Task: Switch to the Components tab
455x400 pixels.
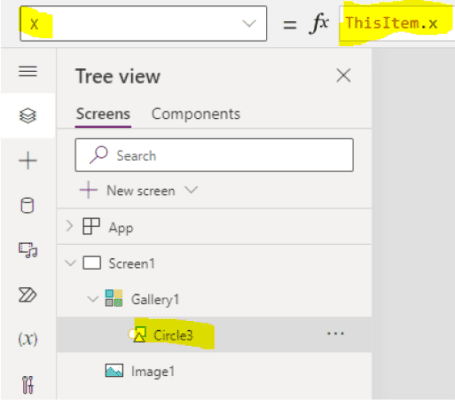Action: coord(196,114)
